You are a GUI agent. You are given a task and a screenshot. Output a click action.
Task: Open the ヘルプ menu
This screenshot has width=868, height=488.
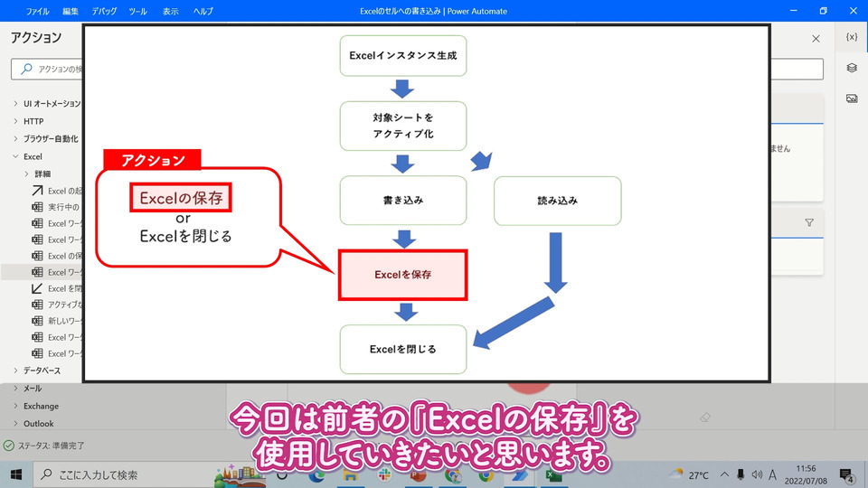203,11
